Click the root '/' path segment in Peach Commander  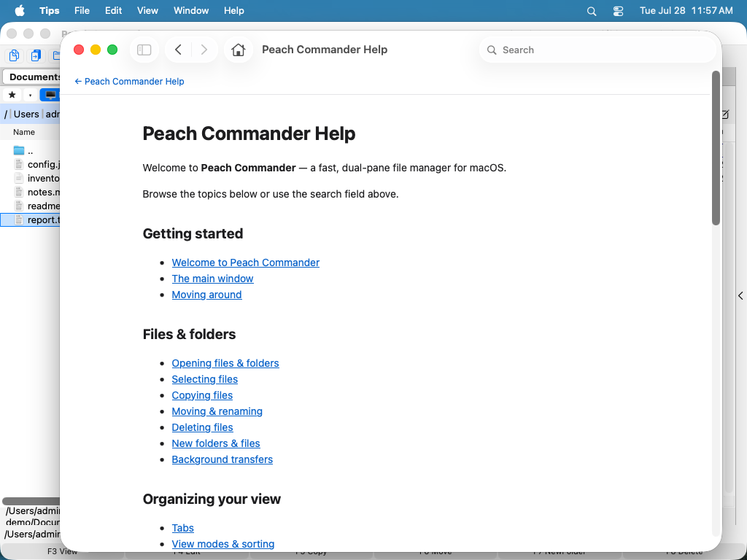(6, 114)
